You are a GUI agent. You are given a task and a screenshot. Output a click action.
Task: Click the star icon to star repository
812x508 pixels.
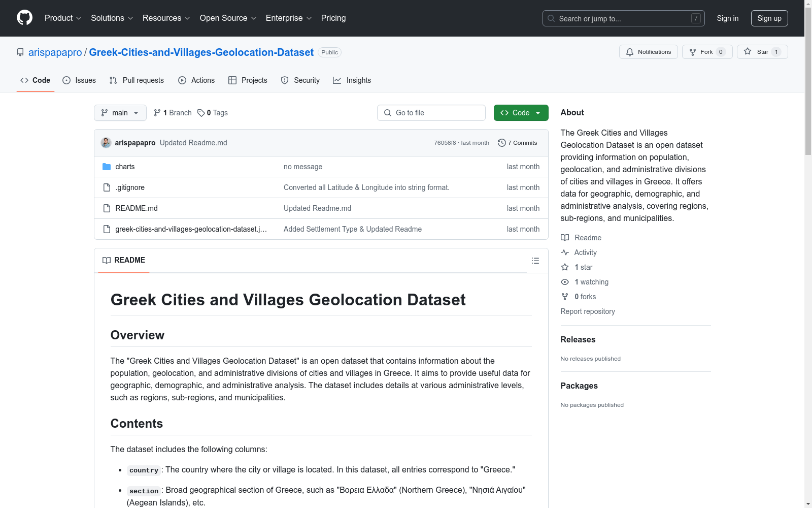(x=748, y=51)
